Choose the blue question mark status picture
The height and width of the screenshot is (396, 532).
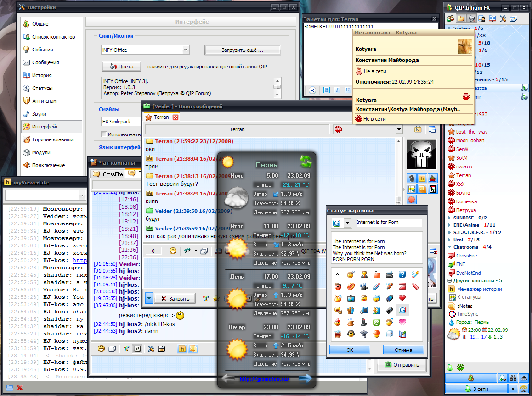click(402, 274)
